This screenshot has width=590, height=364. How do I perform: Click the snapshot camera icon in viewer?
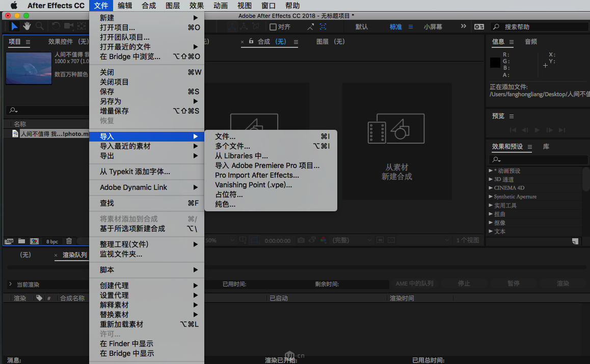[301, 240]
